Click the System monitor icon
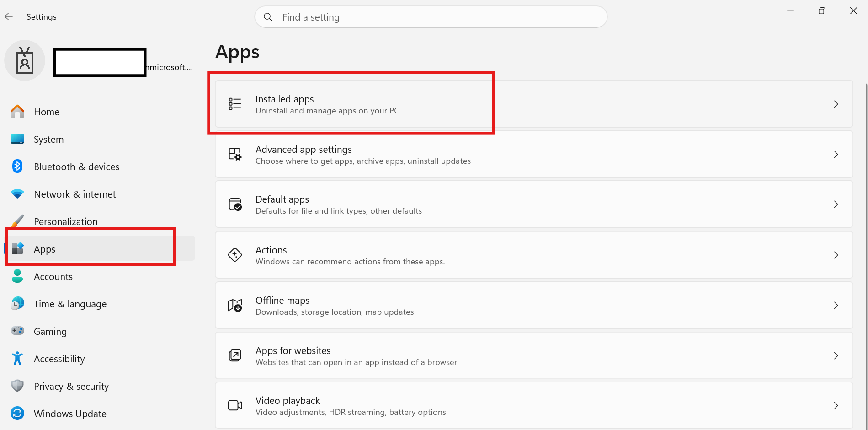 coord(17,139)
